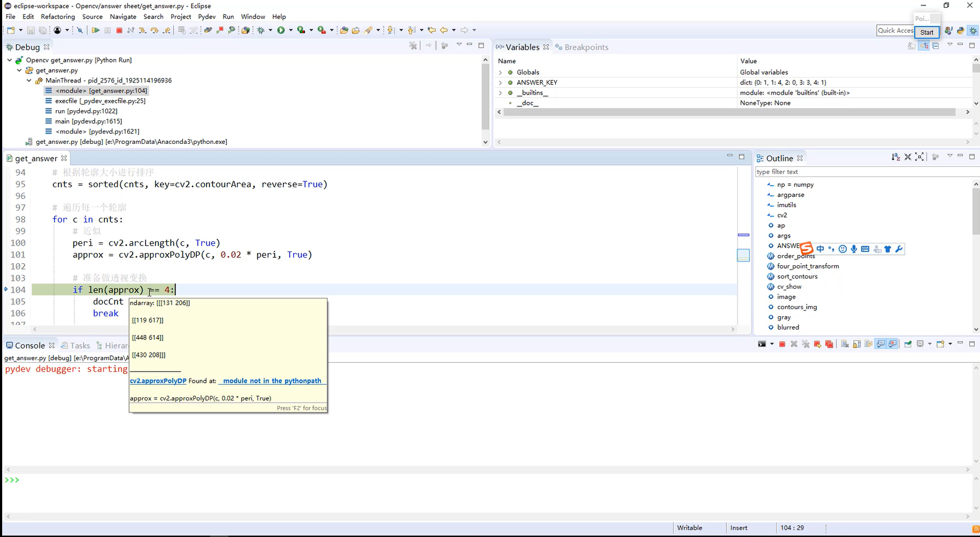Click the module not in the pythonpath link
Viewport: 980px width, 537px height.
pos(272,381)
